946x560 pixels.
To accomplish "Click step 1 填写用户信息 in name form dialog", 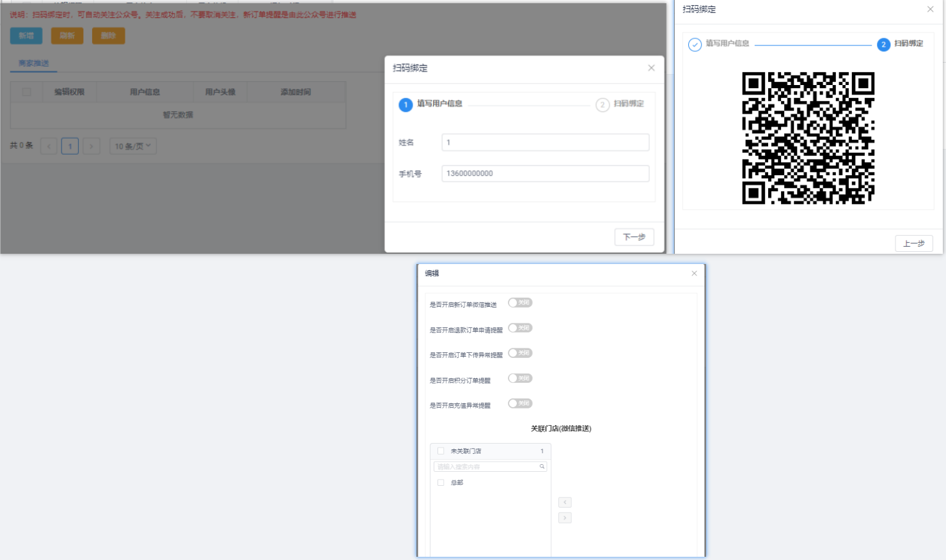I will pos(430,104).
